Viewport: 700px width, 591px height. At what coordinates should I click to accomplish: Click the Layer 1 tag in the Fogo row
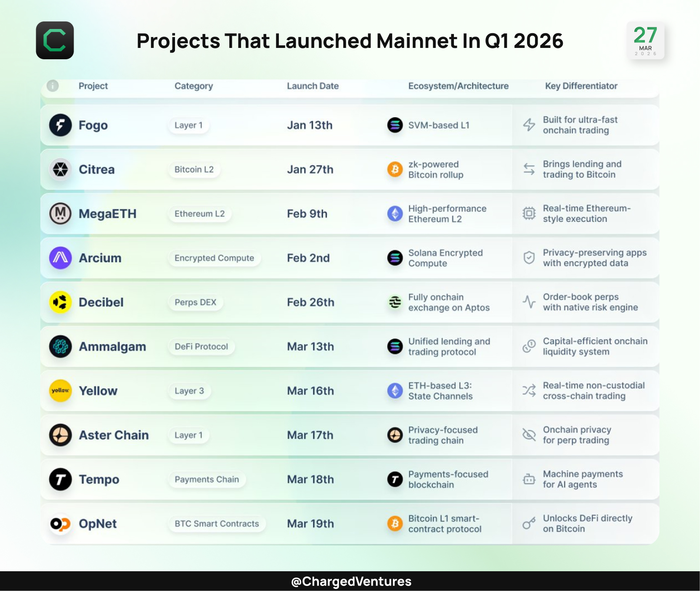click(x=189, y=125)
